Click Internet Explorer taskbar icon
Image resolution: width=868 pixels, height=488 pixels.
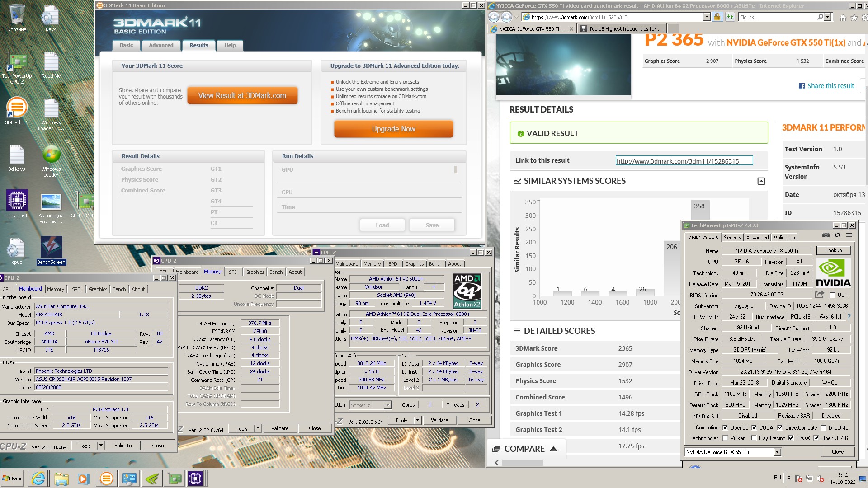(38, 478)
